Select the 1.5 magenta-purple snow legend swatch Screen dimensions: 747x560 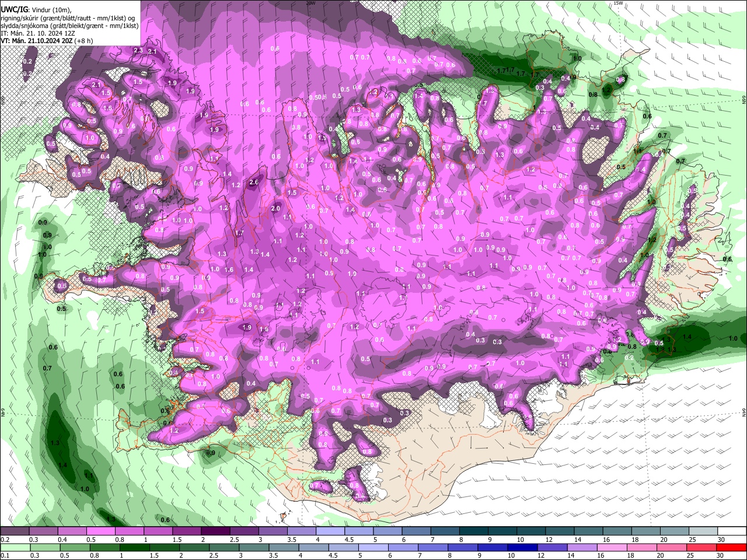(x=187, y=531)
